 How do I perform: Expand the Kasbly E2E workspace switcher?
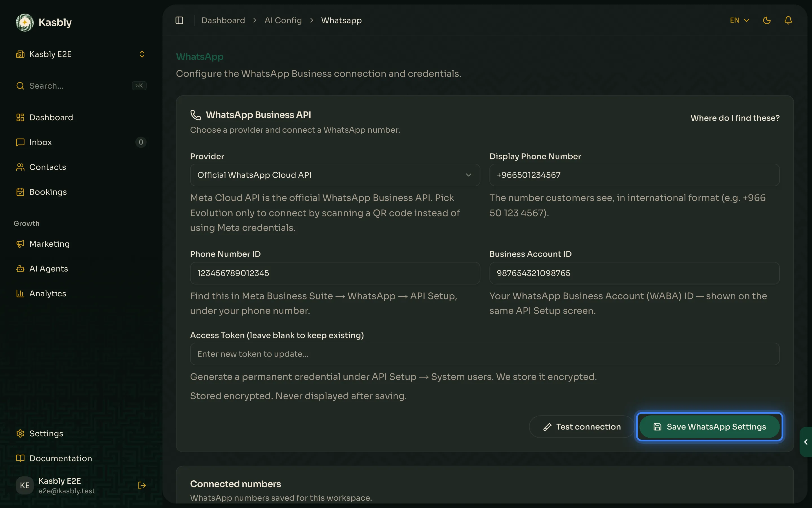(142, 54)
